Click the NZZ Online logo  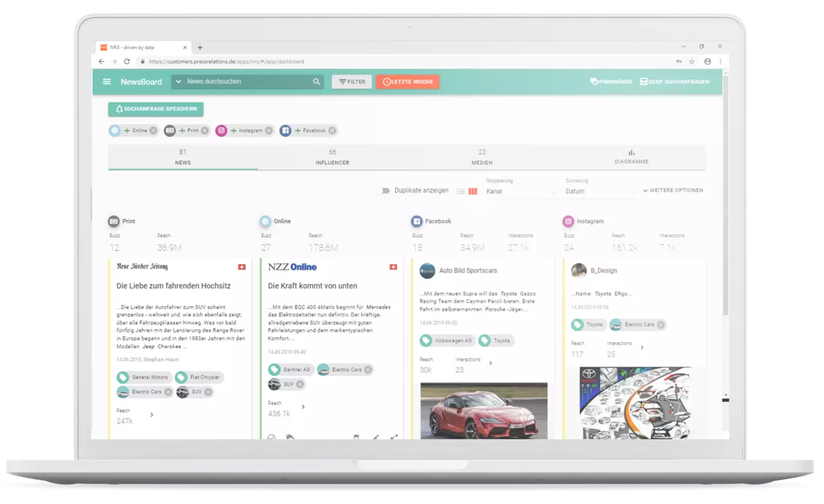[293, 267]
